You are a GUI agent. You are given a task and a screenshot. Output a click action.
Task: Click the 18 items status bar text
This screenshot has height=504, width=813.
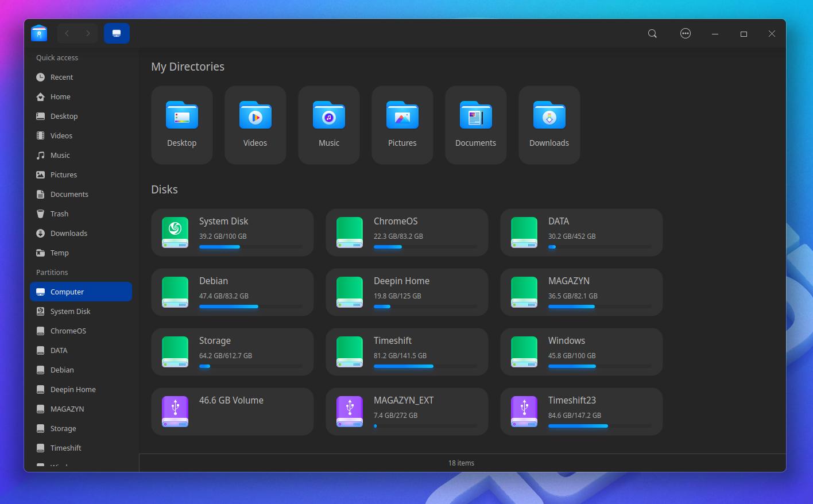(x=462, y=463)
